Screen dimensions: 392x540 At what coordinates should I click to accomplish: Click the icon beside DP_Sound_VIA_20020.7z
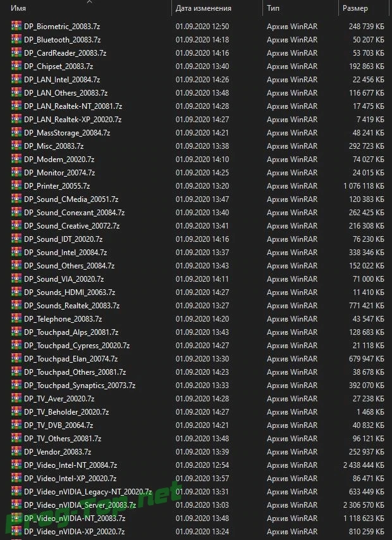pos(16,279)
